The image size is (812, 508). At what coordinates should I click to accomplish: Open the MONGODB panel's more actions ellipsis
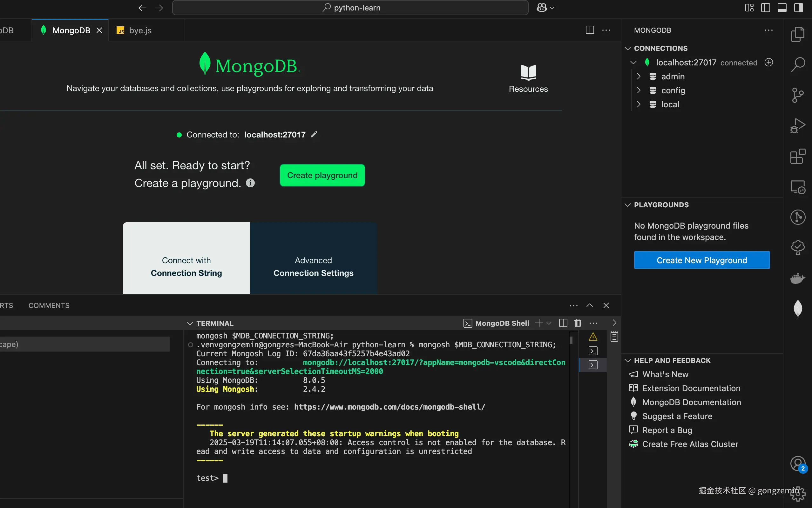point(769,30)
